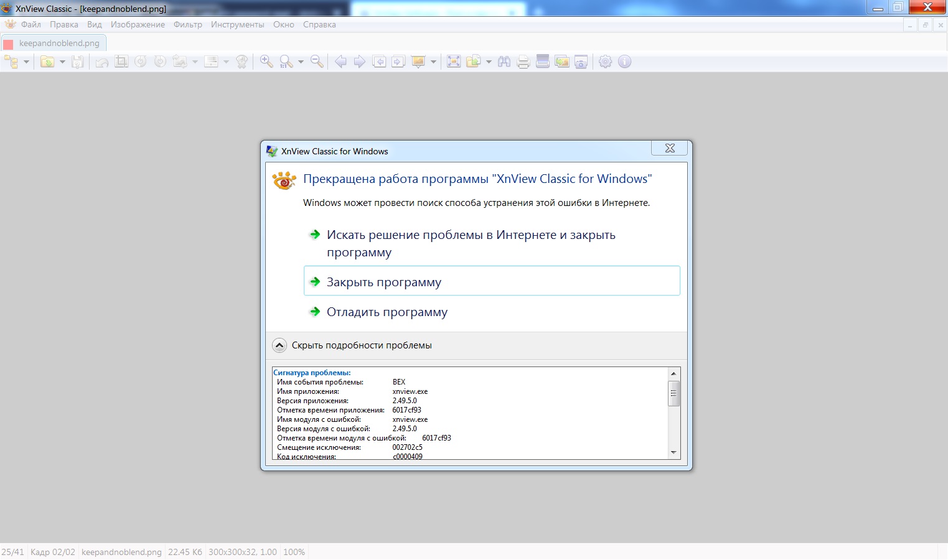The height and width of the screenshot is (560, 948).
Task: Close the crash dialog with X
Action: [x=670, y=148]
